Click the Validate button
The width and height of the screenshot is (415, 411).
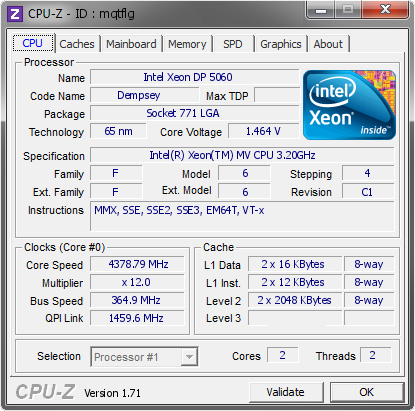[x=286, y=392]
